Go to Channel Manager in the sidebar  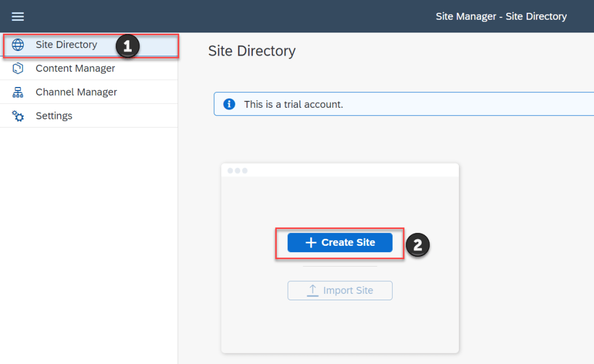(76, 92)
